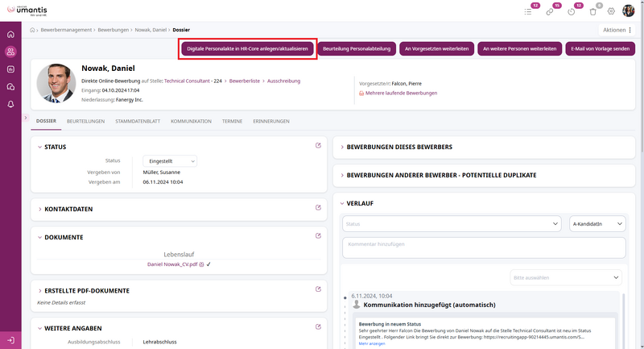Open the Eingestellt status dropdown

pyautogui.click(x=169, y=161)
